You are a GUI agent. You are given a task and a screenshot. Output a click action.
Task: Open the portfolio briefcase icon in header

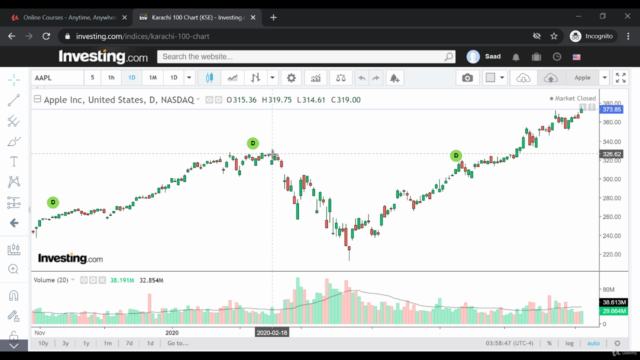(536, 57)
